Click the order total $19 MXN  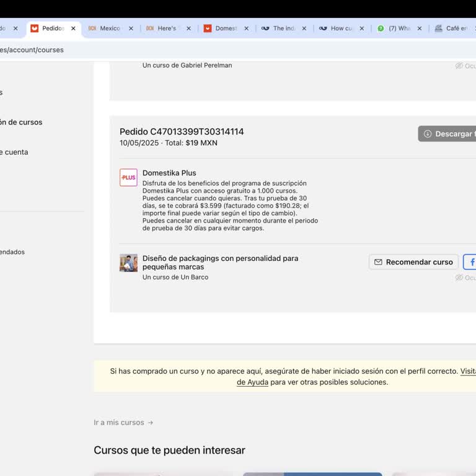click(x=201, y=143)
